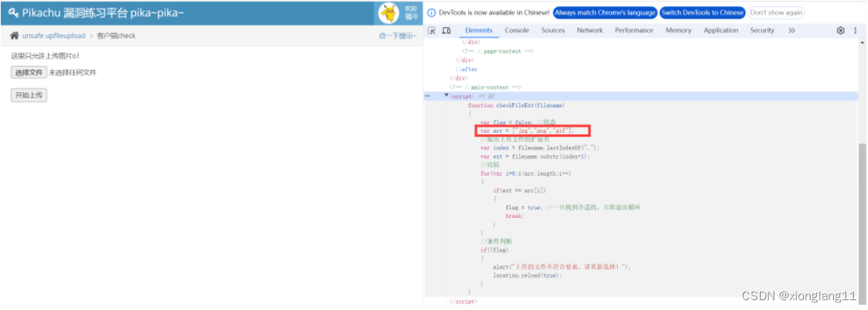Switch to the Console tab
This screenshot has width=868, height=310.
tap(517, 30)
